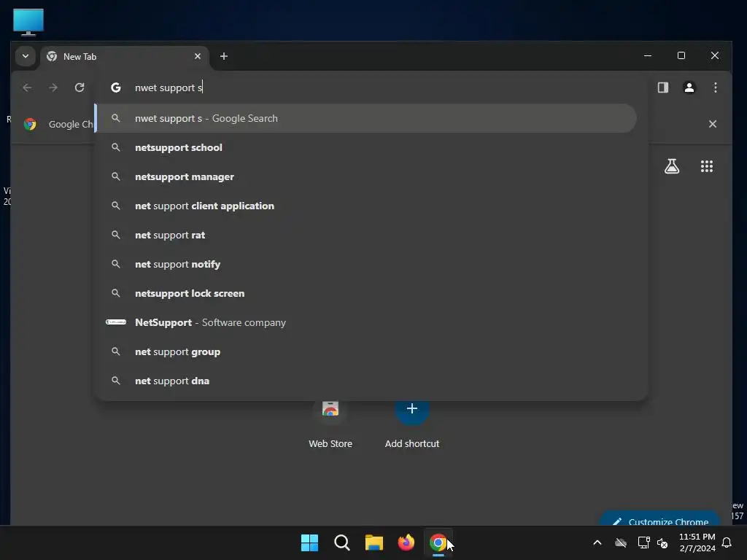The height and width of the screenshot is (560, 747).
Task: Click the NetSupport company logo icon
Action: 116,322
